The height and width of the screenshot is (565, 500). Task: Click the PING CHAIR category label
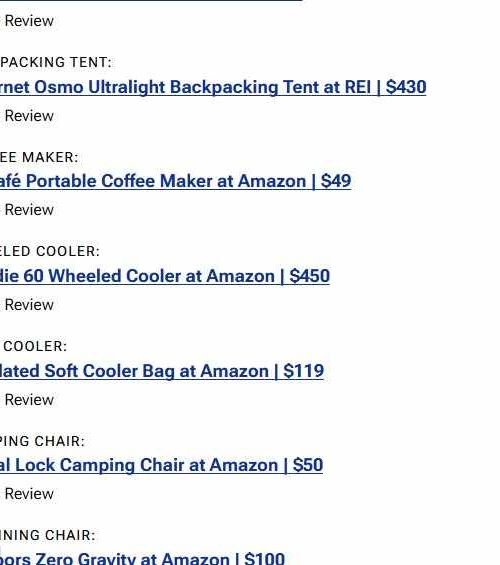42,441
